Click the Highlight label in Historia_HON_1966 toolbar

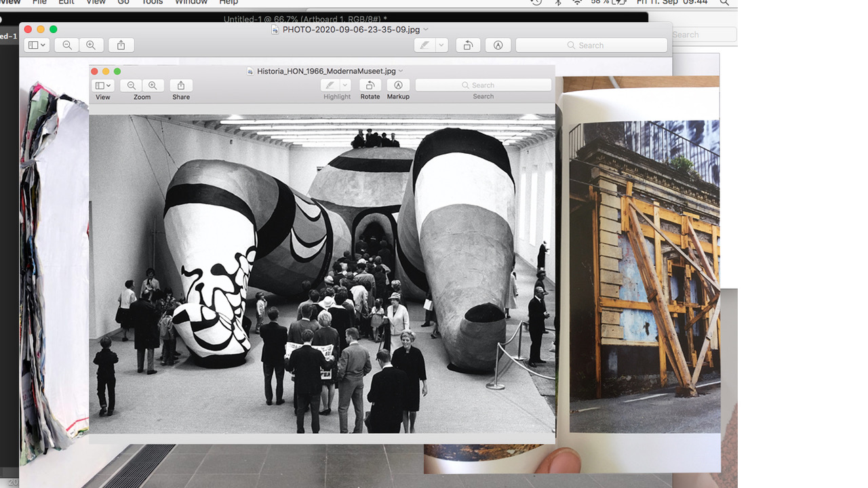[x=337, y=97]
